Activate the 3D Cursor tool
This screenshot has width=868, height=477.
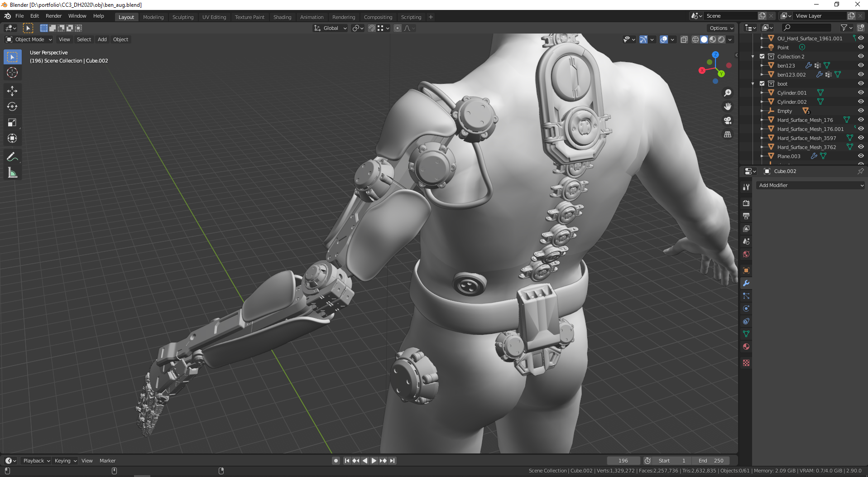coord(12,72)
